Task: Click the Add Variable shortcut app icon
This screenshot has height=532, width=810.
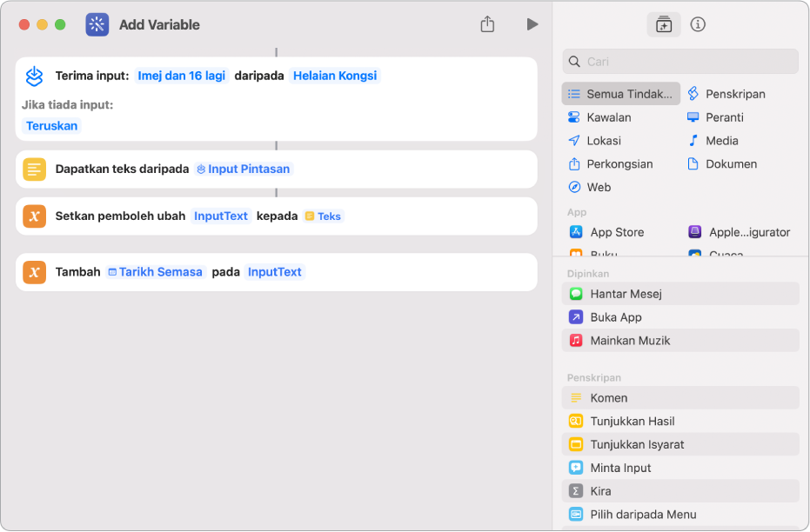Action: click(x=97, y=24)
